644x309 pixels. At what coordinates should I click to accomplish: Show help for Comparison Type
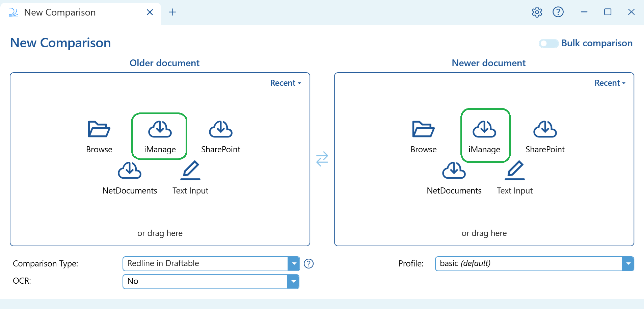(308, 263)
